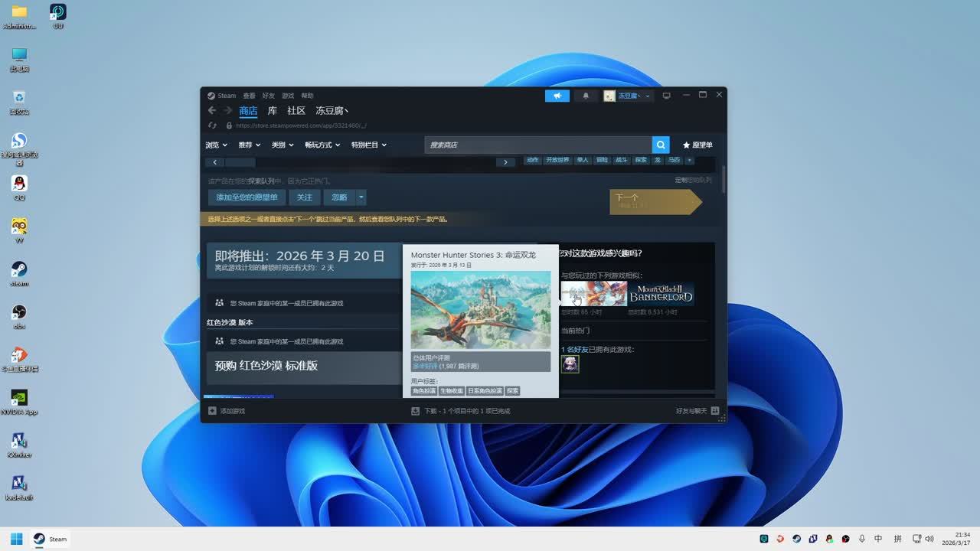
Task: Open the Mount & Blade II Bannerlord thumbnail
Action: 661,294
